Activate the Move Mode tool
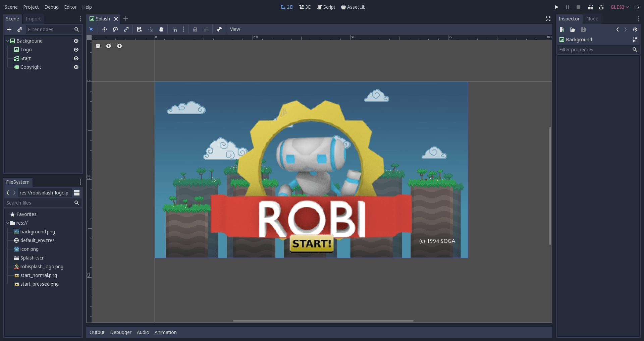644x341 pixels. (x=105, y=30)
